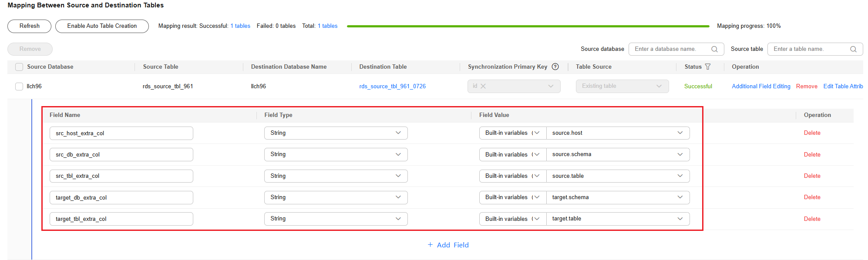Open Additional Field Editing link
Image resolution: width=868 pixels, height=260 pixels.
[760, 87]
